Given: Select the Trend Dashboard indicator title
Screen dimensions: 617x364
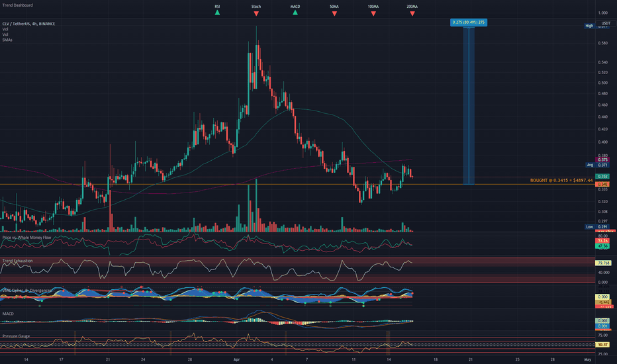Looking at the screenshot, I should [18, 5].
